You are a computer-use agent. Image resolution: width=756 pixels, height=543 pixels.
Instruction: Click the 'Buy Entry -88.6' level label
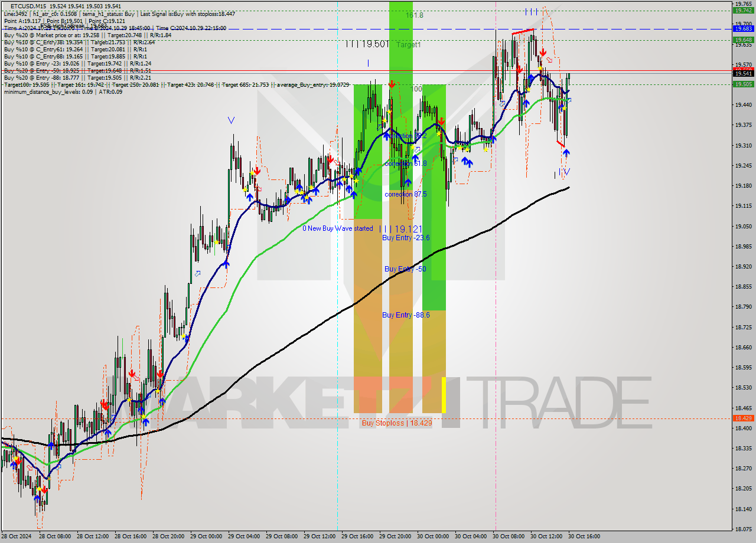click(x=406, y=315)
